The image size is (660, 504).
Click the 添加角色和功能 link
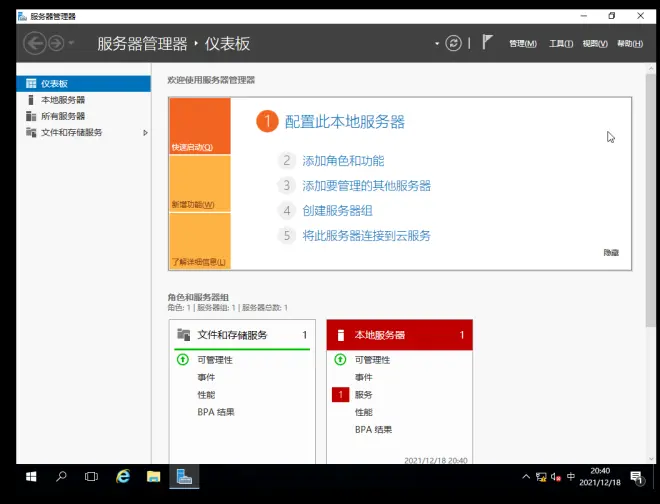click(x=343, y=161)
